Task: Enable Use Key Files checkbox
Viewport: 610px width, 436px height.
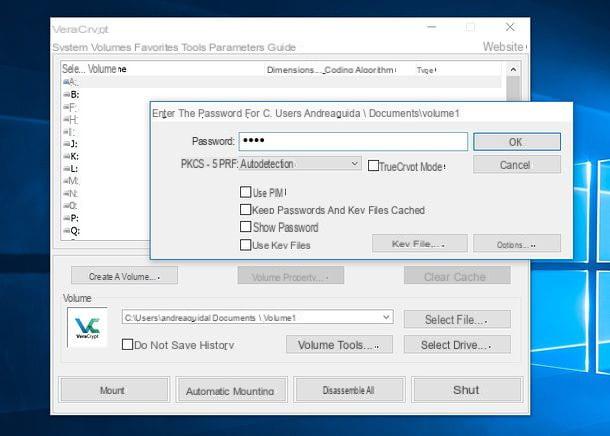Action: click(245, 245)
